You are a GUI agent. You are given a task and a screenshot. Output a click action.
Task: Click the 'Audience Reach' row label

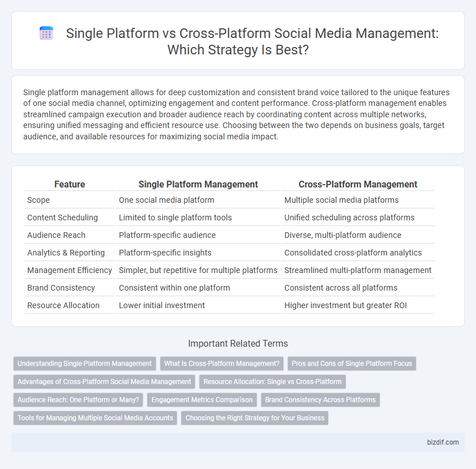(56, 235)
